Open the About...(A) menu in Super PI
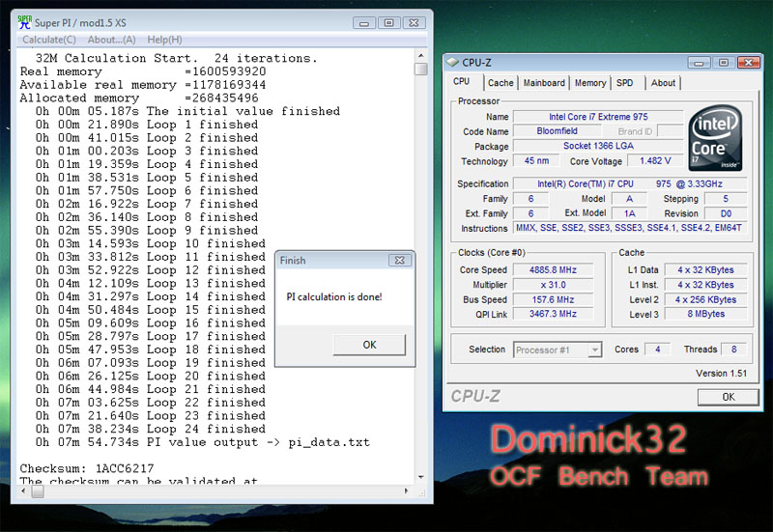773x532 pixels. point(111,40)
